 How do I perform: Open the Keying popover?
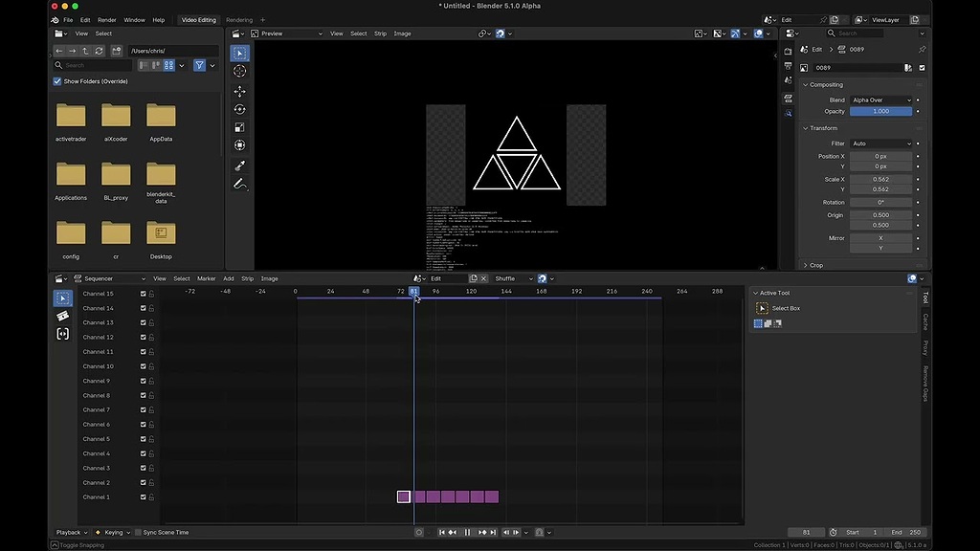coord(113,532)
